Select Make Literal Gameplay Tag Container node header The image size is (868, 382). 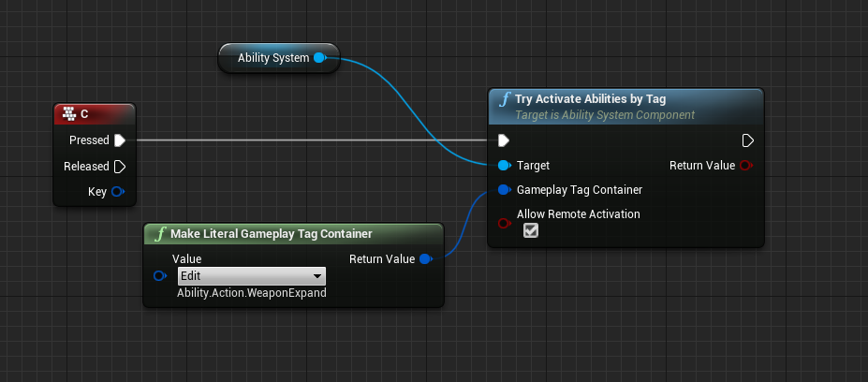click(x=293, y=234)
